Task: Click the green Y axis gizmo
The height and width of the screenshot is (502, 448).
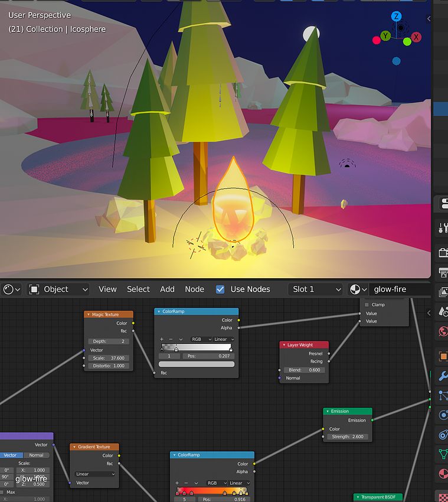Action: tap(385, 35)
